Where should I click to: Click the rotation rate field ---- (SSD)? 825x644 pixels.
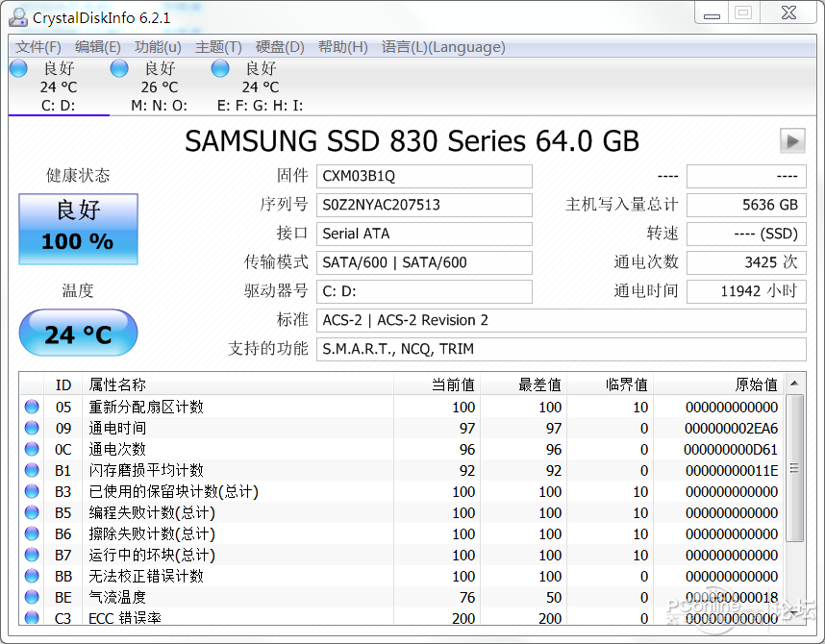(746, 234)
